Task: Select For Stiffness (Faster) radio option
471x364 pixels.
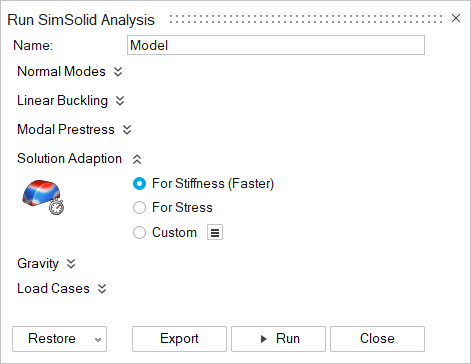Action: tap(139, 184)
